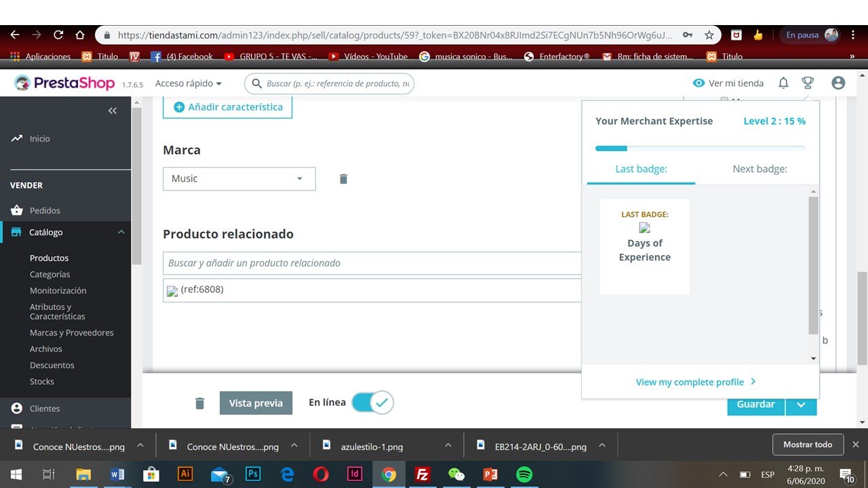Select Productos under Catálogo
This screenshot has height=488, width=868.
(x=49, y=258)
